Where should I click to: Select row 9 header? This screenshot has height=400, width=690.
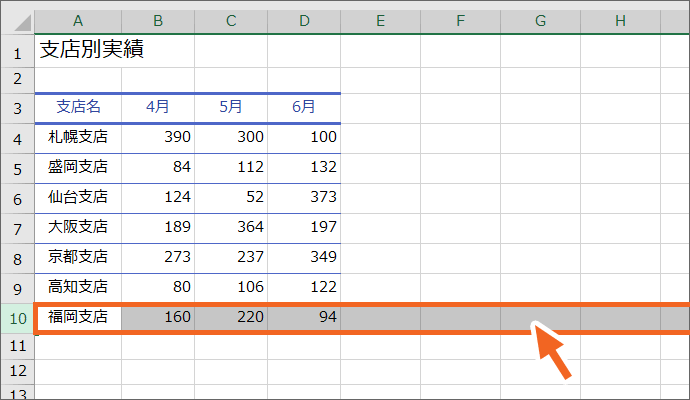[x=18, y=288]
